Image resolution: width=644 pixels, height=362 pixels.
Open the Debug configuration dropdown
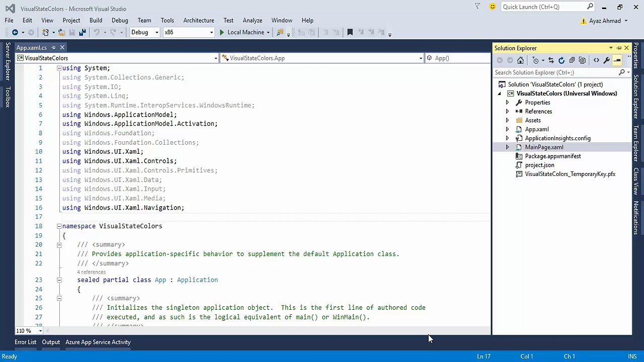point(156,32)
